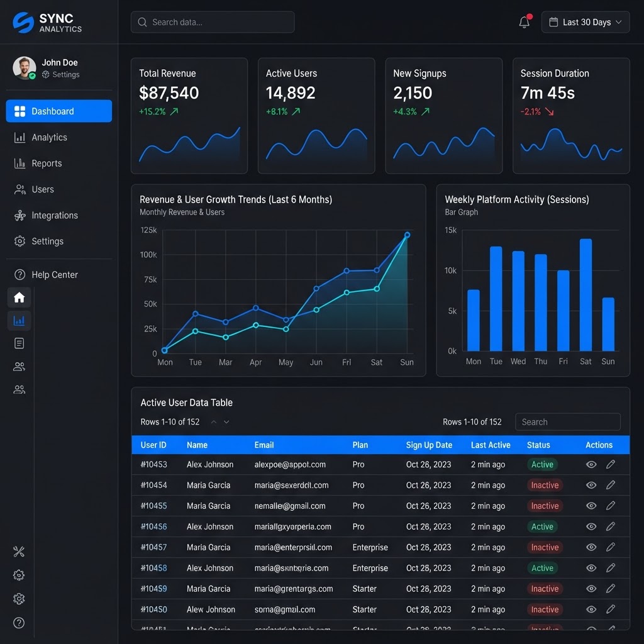Click the Sync Analytics logo
644x644 pixels.
(x=47, y=23)
